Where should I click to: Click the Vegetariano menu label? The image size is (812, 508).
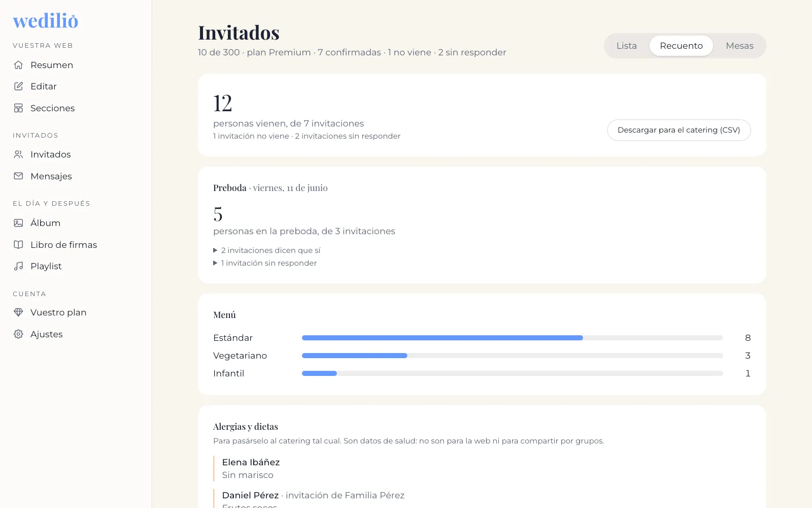tap(240, 356)
